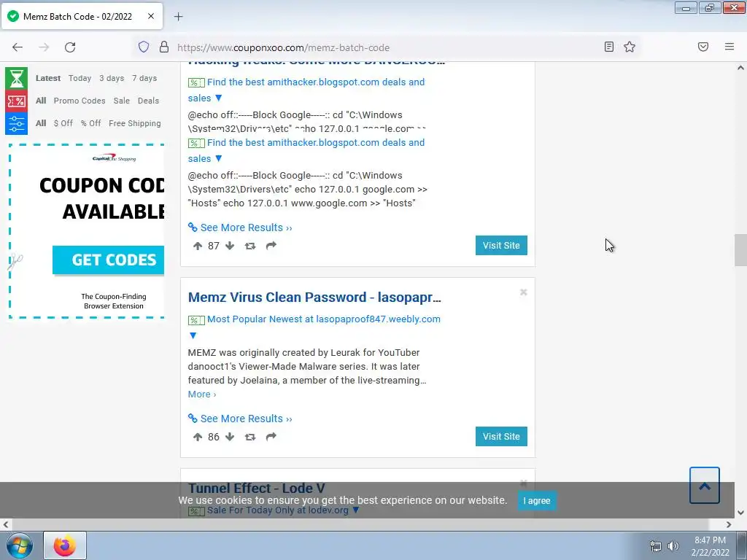Expand first amithacker deals dropdown arrow
This screenshot has height=560, width=747.
pyautogui.click(x=219, y=98)
